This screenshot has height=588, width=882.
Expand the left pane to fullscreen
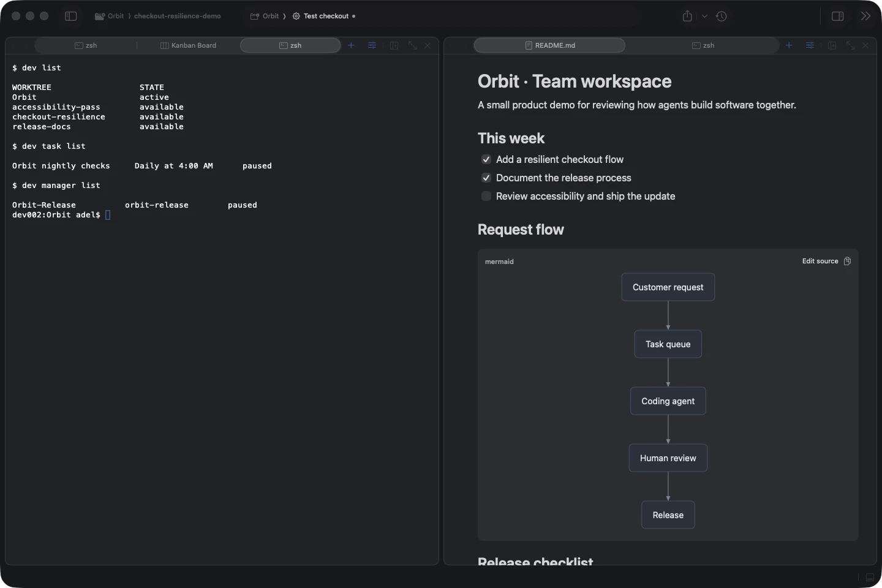coord(412,45)
